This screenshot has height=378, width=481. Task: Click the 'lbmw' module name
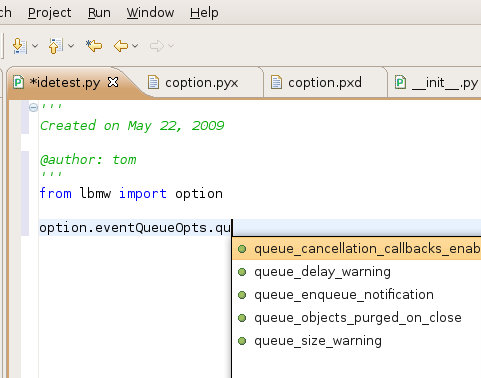click(95, 193)
